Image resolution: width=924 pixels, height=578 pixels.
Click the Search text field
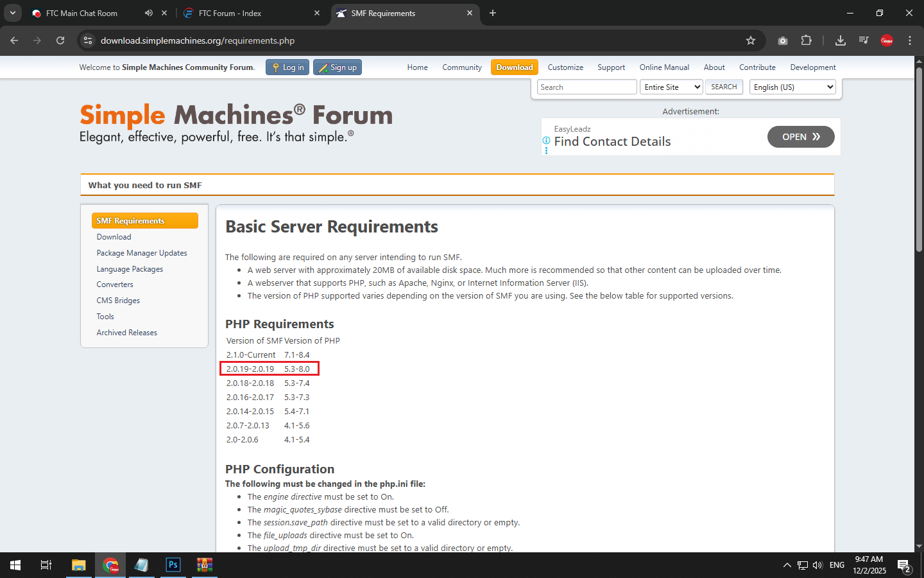586,87
